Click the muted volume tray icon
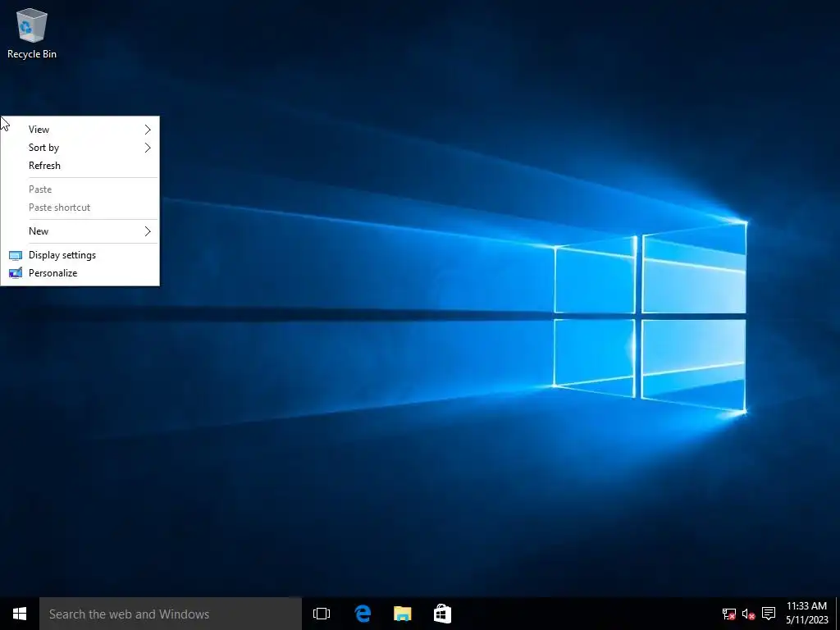This screenshot has width=840, height=630. click(748, 614)
